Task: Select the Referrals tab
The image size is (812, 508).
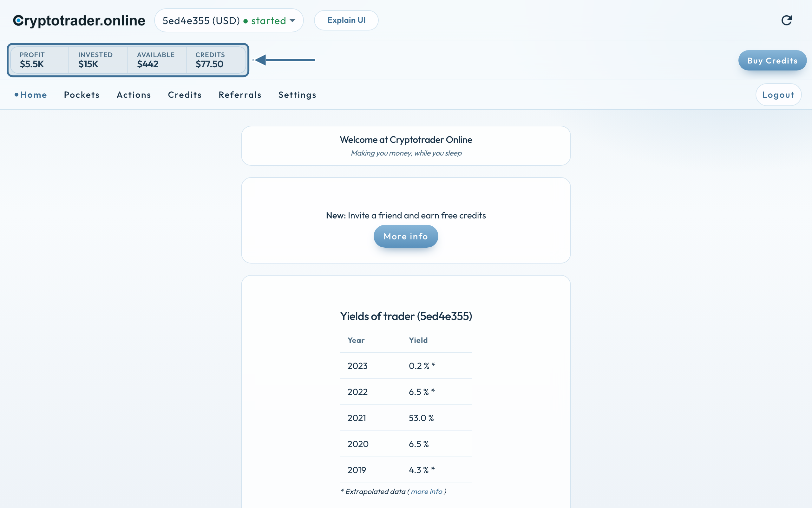Action: (x=240, y=95)
